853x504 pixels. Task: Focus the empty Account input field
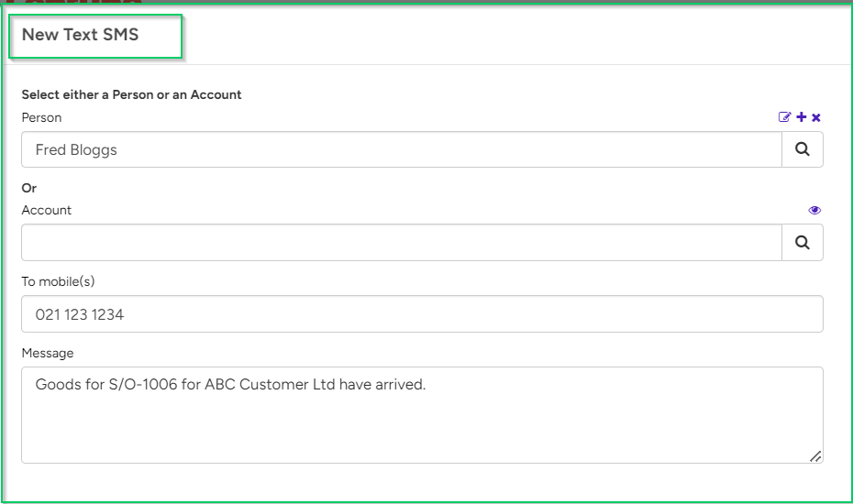[x=402, y=243]
